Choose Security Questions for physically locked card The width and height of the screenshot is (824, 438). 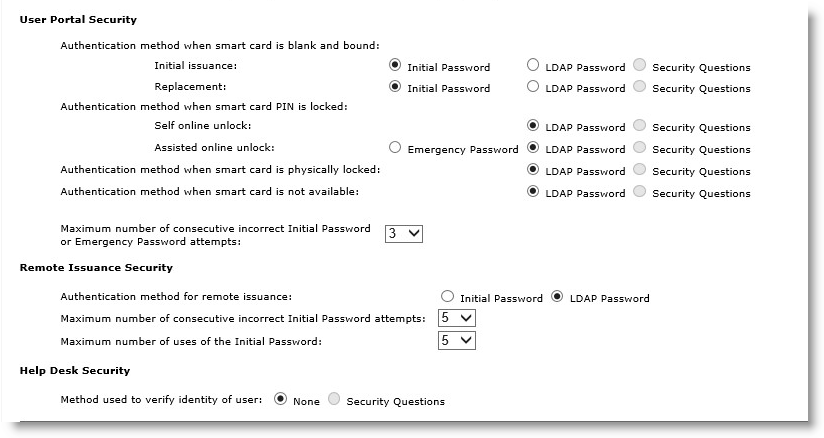[x=640, y=169]
